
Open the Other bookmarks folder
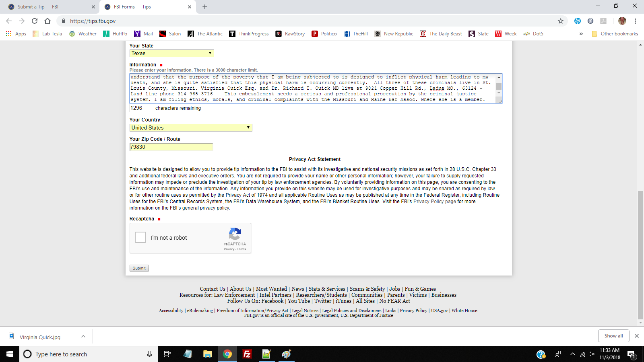(x=615, y=34)
